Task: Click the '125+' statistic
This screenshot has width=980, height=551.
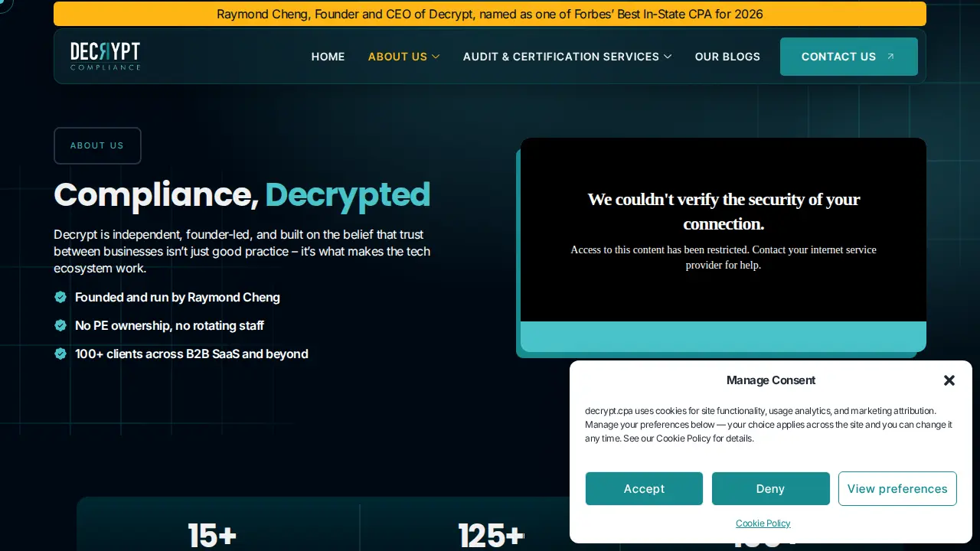Action: point(491,536)
